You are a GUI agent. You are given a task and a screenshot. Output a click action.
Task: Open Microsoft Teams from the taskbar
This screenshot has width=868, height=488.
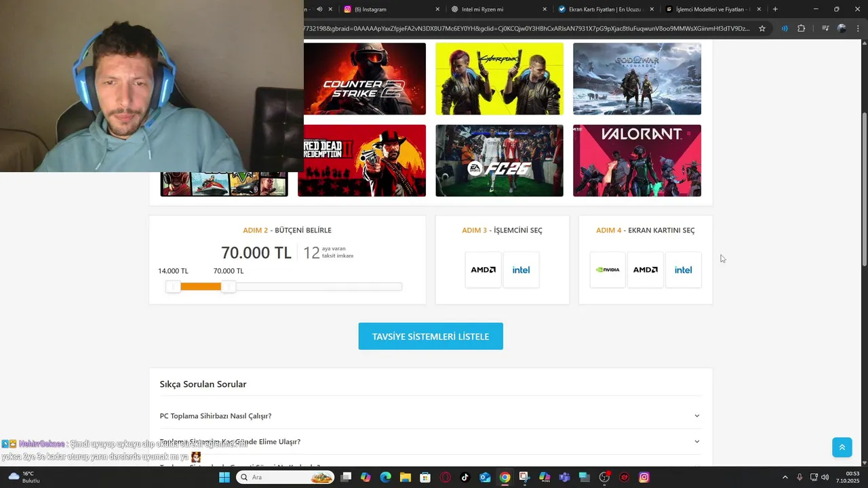click(564, 477)
